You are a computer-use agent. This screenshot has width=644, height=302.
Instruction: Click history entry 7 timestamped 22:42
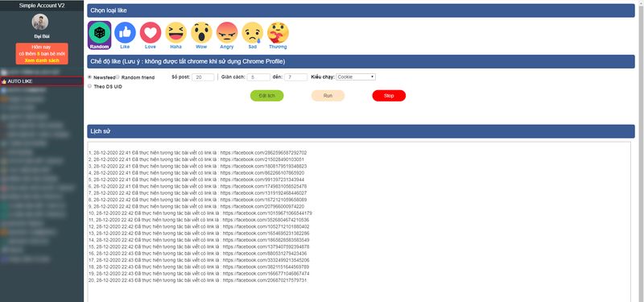[x=197, y=193]
